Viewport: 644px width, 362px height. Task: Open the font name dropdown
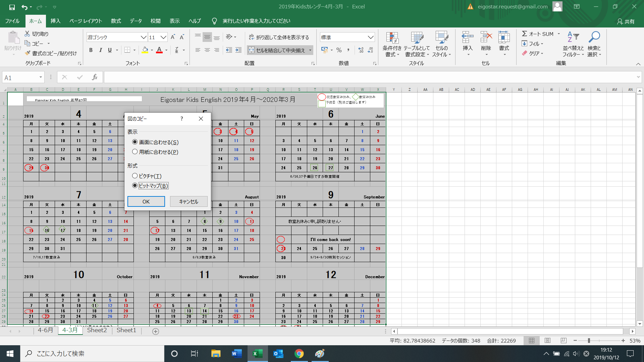[x=144, y=37]
